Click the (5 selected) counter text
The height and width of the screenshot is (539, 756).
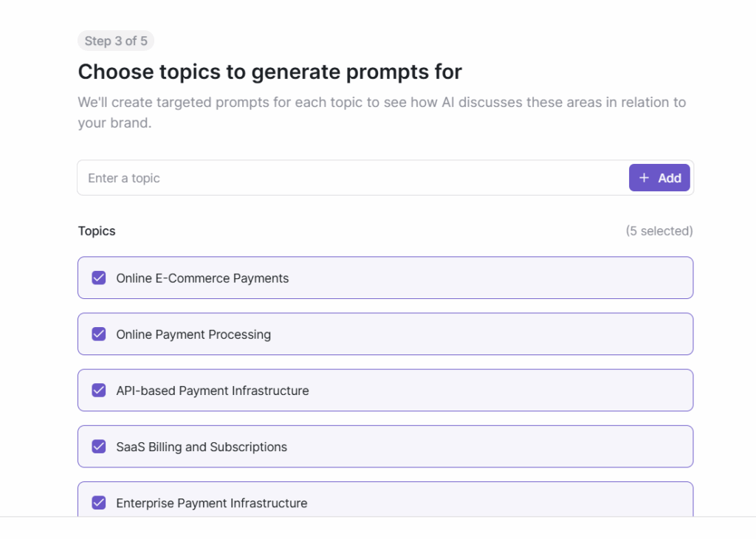coord(660,230)
